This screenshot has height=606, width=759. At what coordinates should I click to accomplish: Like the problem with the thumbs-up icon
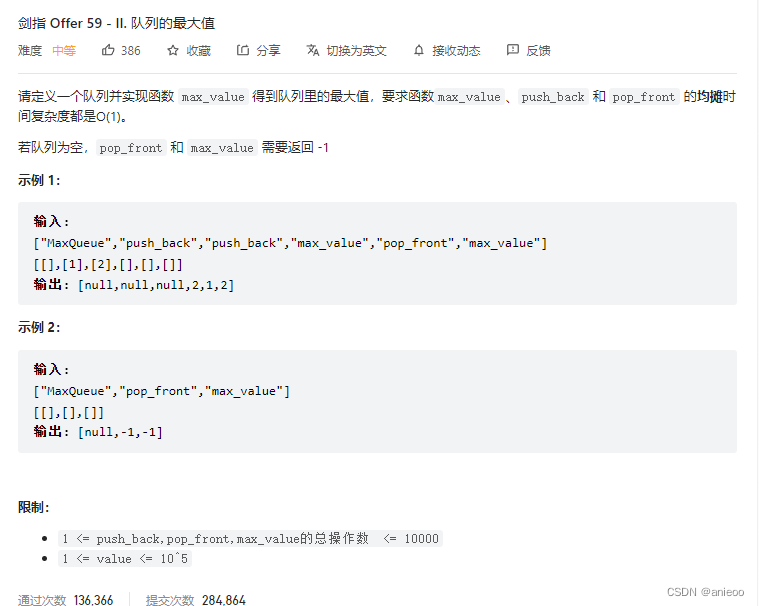(108, 50)
